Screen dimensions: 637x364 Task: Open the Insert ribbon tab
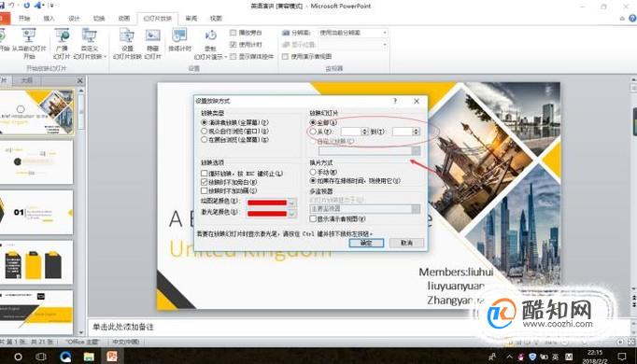coord(49,19)
